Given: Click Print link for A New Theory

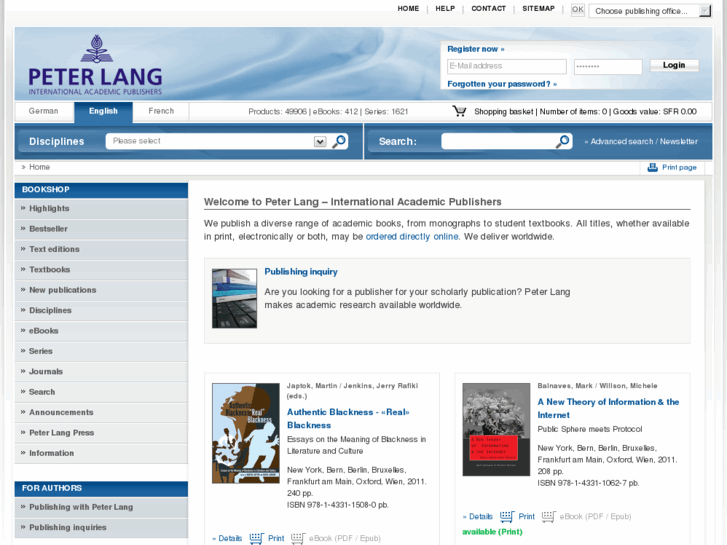Looking at the screenshot, I should click(527, 517).
